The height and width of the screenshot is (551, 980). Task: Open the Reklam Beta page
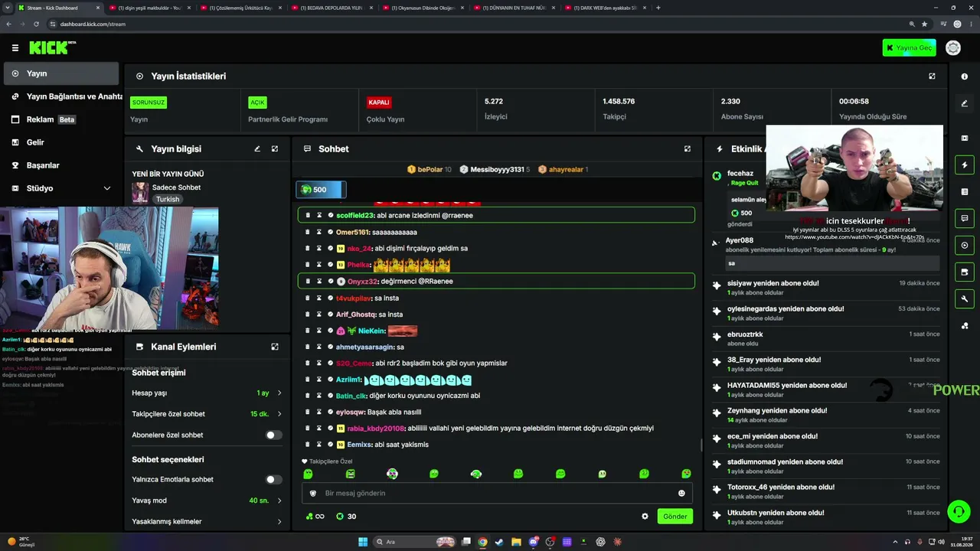coord(61,119)
